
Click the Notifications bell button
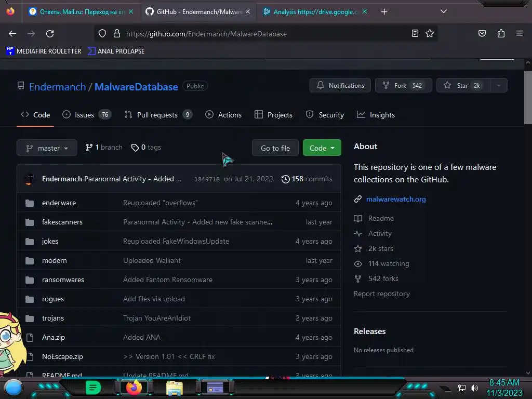point(340,86)
